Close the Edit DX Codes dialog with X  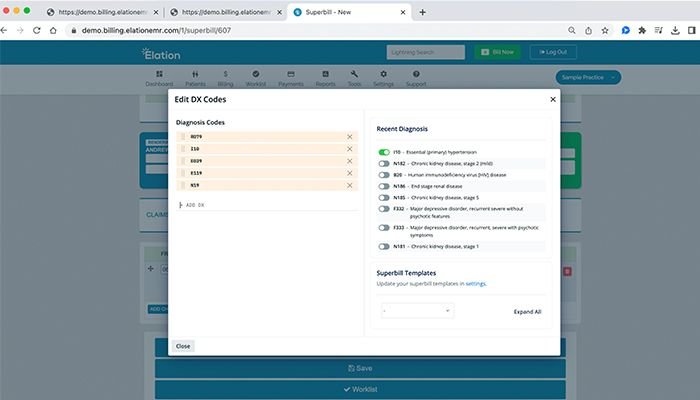553,99
